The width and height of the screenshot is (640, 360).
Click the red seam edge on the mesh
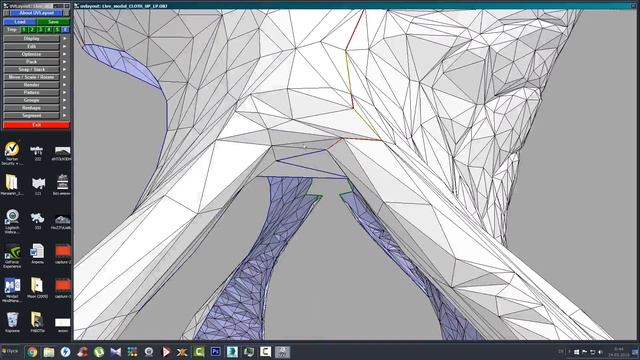coord(355,31)
